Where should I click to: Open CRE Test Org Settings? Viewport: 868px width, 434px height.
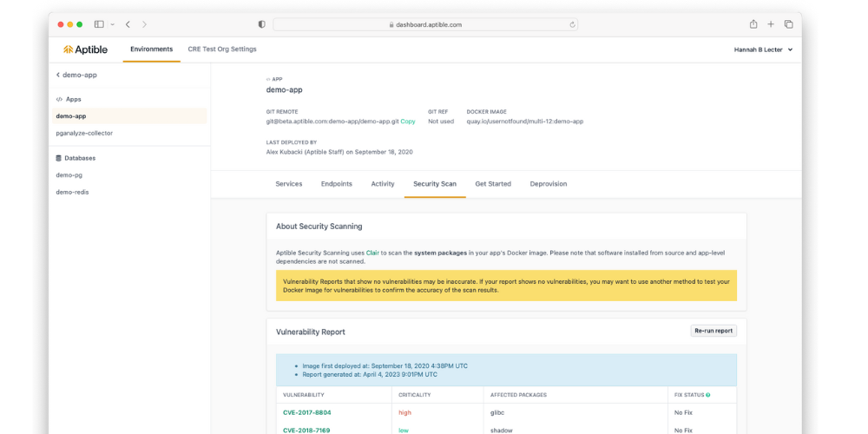click(222, 49)
